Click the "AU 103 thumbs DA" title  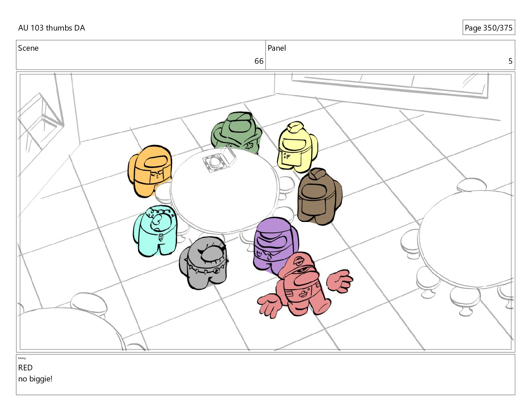(x=51, y=28)
